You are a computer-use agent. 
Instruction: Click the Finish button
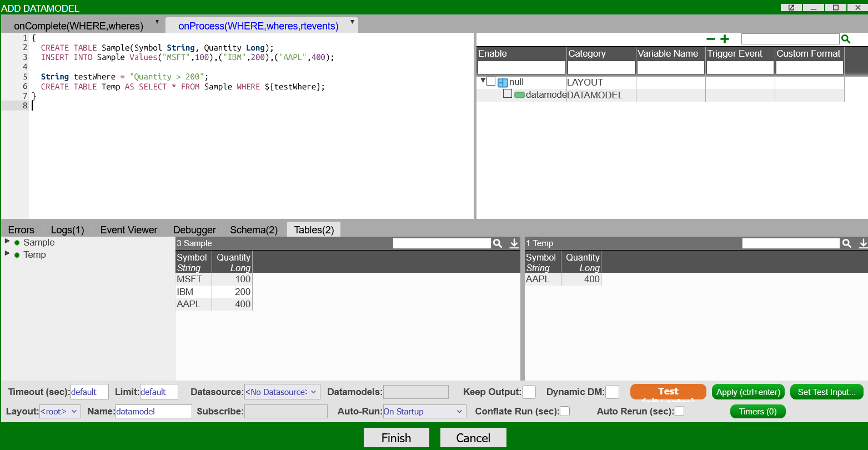tap(396, 438)
